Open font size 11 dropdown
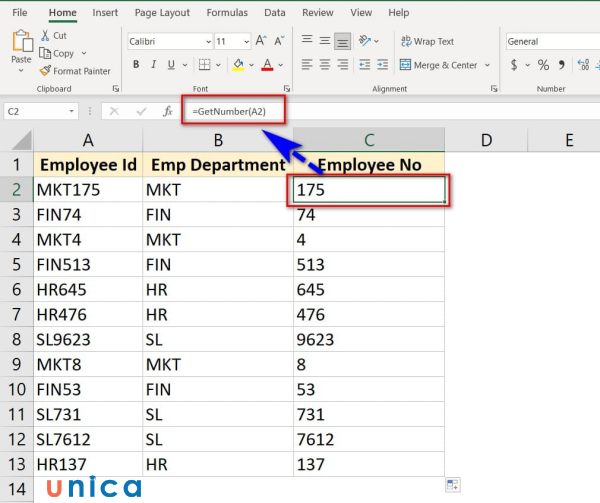The width and height of the screenshot is (600, 503). coord(246,41)
